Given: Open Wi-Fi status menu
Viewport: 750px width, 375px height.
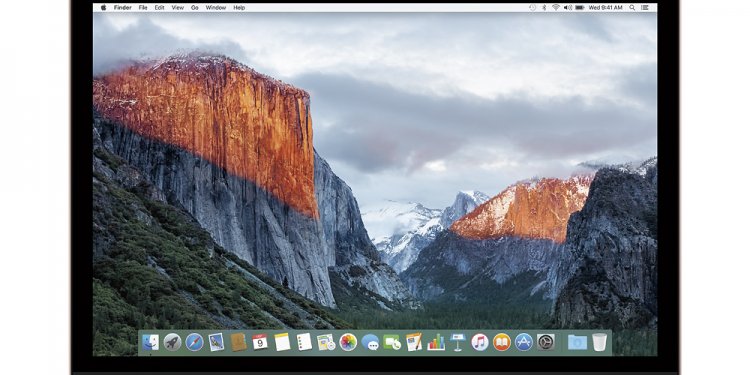Looking at the screenshot, I should click(556, 8).
